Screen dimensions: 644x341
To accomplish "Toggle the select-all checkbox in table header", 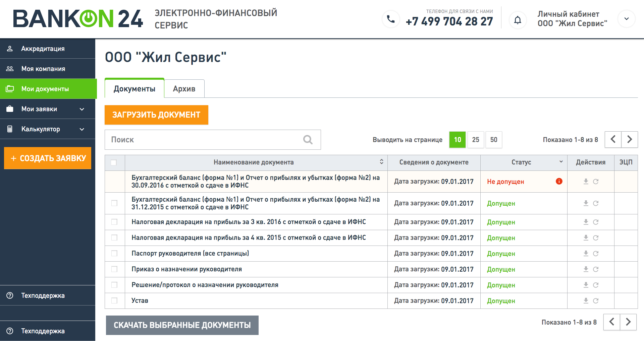I will (x=114, y=162).
